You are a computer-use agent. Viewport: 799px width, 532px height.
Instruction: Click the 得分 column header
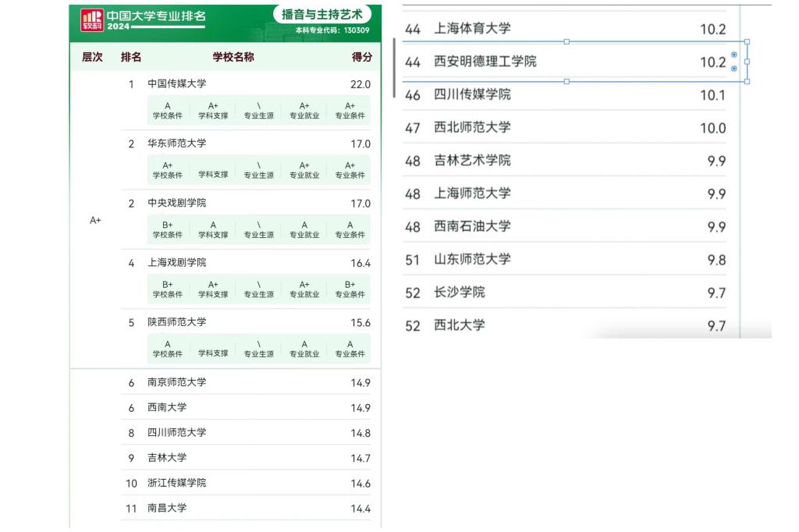coord(361,57)
